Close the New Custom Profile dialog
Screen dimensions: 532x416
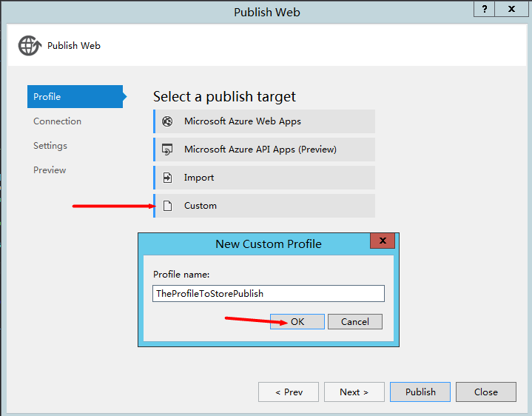click(x=383, y=241)
